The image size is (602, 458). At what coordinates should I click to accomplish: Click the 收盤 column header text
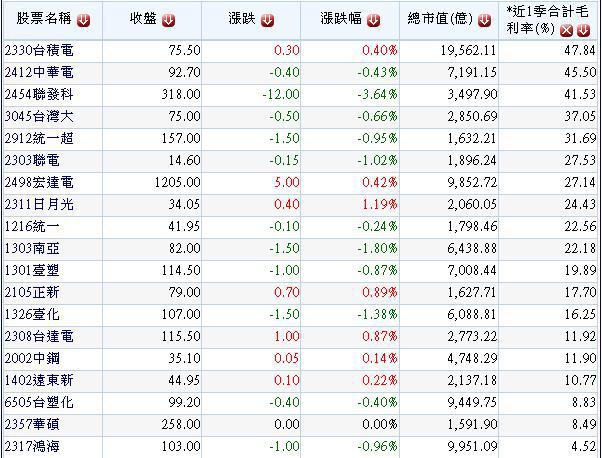143,18
